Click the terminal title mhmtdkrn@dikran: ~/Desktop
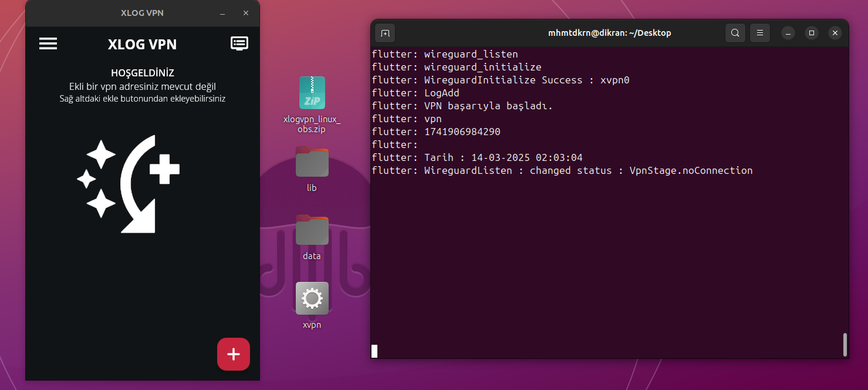The height and width of the screenshot is (390, 868). point(609,33)
